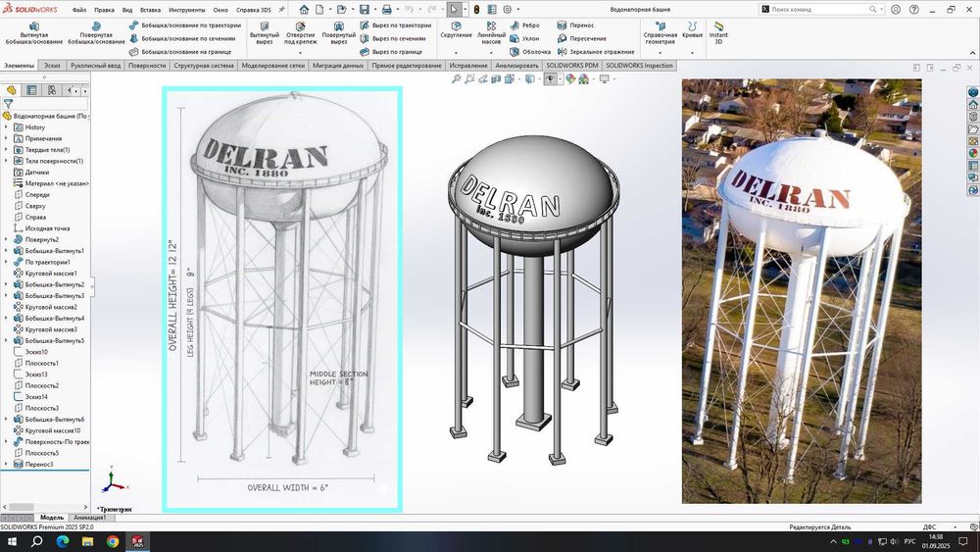Open Справочная геометрия tool
This screenshot has height=552, width=980.
tap(660, 33)
